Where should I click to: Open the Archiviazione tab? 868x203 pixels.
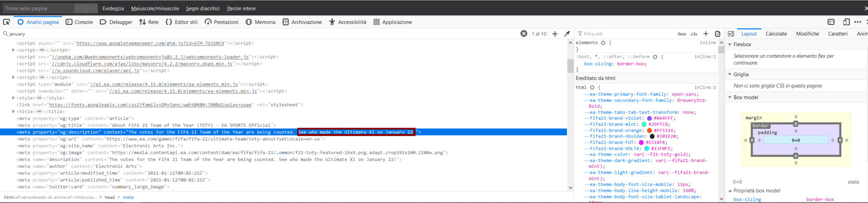(x=302, y=22)
